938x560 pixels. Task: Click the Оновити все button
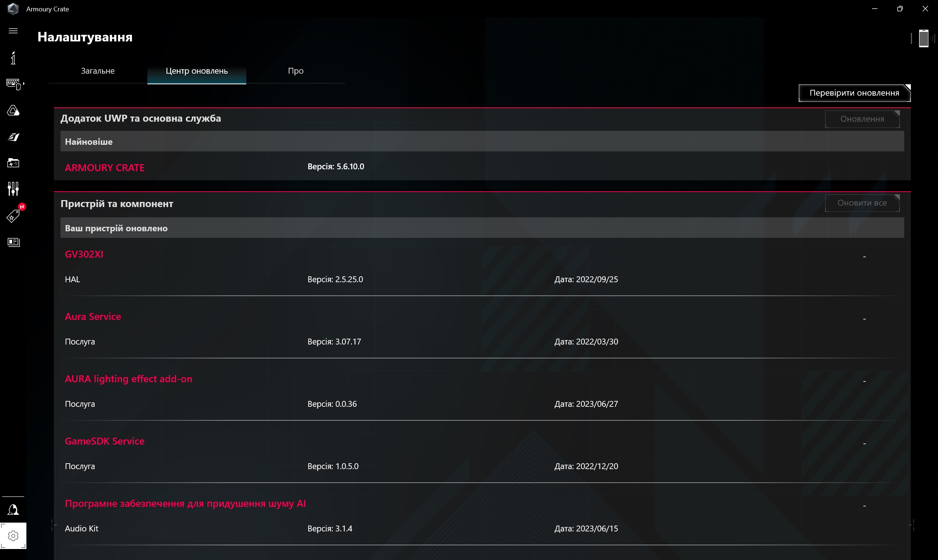coord(862,203)
